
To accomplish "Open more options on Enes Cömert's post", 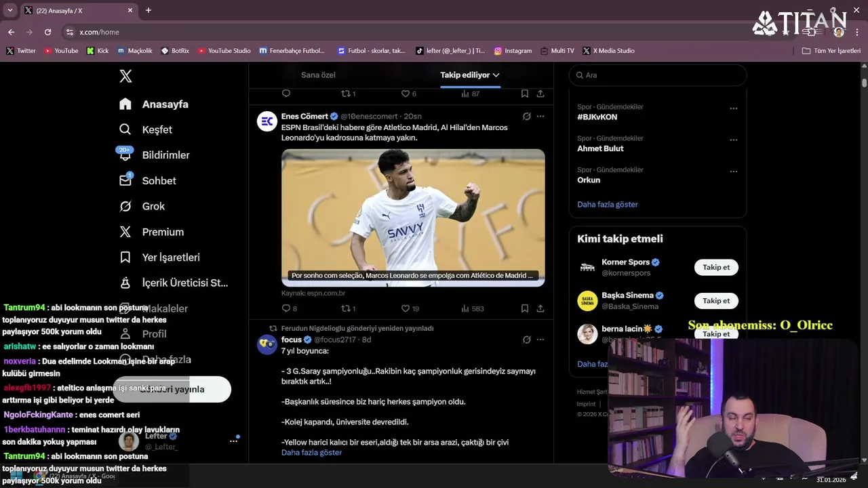I will click(x=540, y=117).
